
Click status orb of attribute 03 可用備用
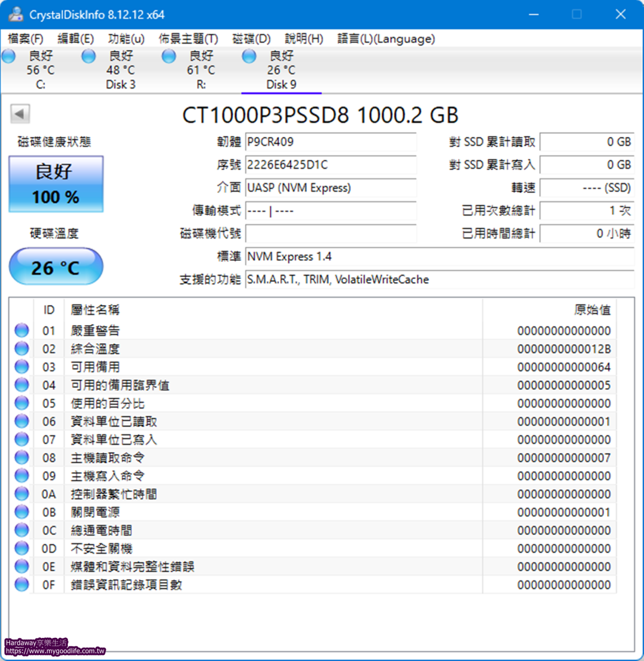(22, 367)
